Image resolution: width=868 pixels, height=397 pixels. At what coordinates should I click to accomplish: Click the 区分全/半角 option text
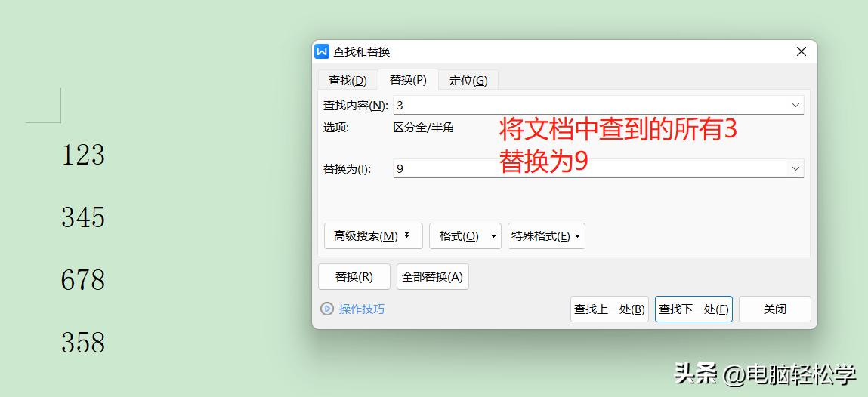pos(424,128)
